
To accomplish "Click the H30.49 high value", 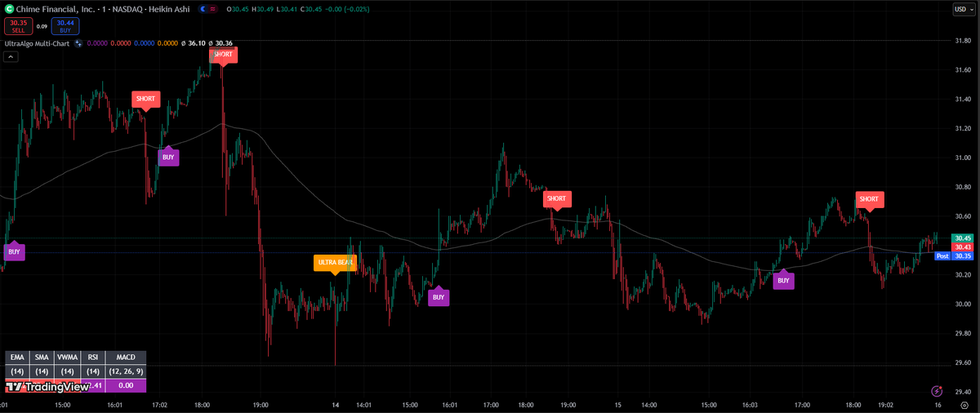I will pos(261,8).
